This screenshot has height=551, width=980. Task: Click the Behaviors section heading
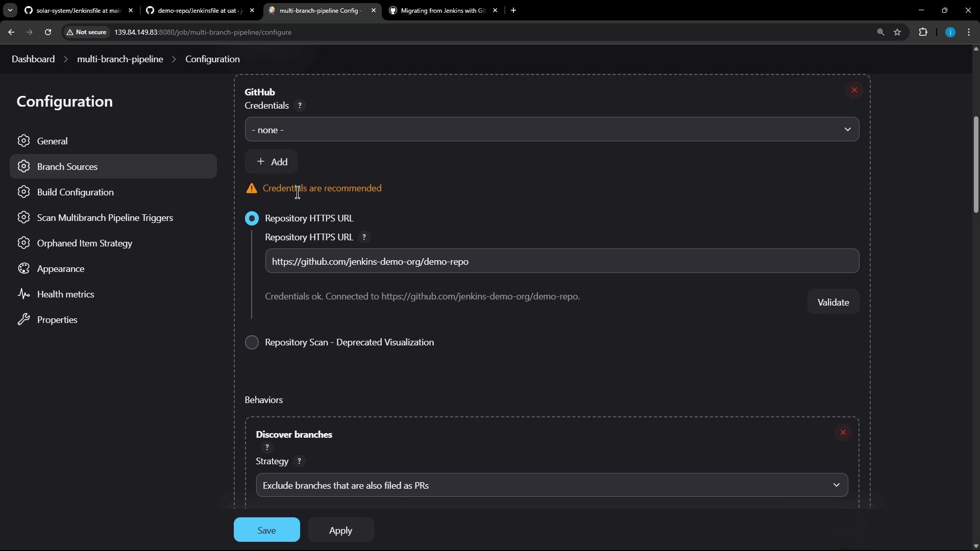pos(264,400)
